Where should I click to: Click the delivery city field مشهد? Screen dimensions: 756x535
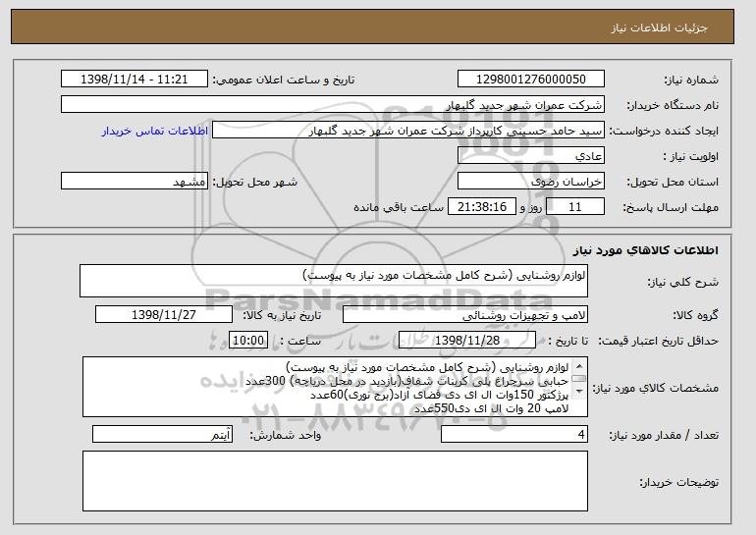click(x=135, y=182)
